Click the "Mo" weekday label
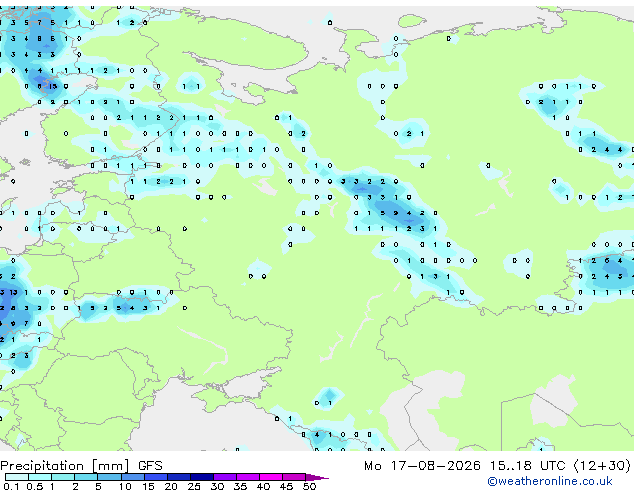Viewport: 634px width, 490px height. (x=372, y=466)
